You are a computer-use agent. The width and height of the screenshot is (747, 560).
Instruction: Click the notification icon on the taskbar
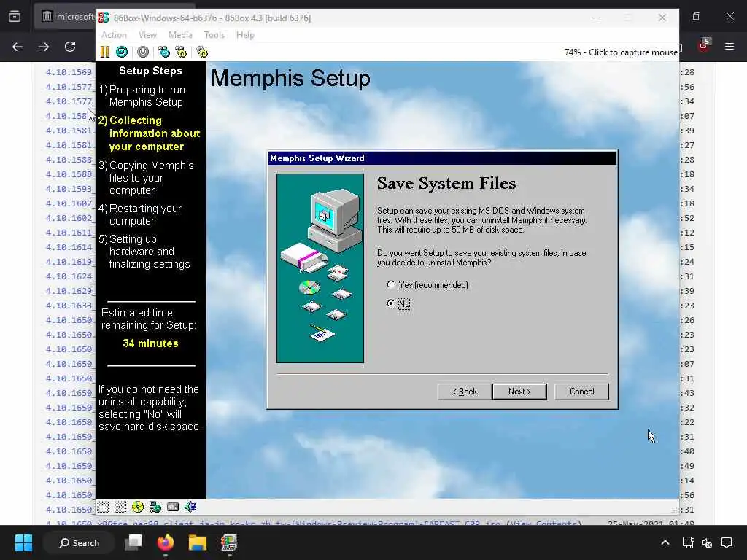tap(727, 542)
